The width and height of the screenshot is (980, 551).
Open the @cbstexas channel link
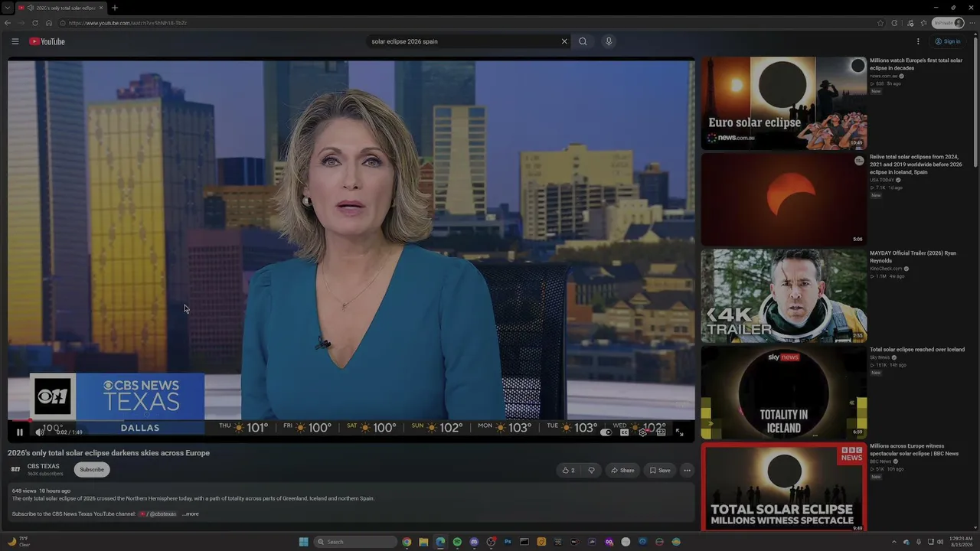point(158,514)
